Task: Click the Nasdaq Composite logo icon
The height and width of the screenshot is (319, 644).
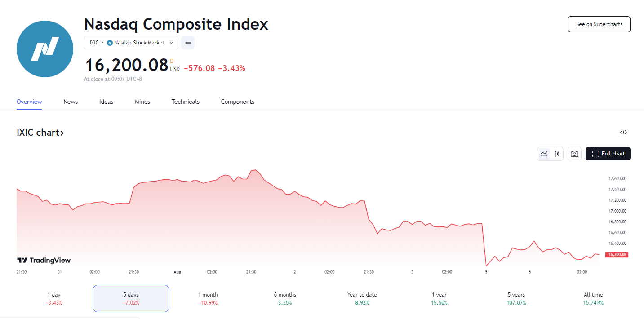Action: coord(45,49)
